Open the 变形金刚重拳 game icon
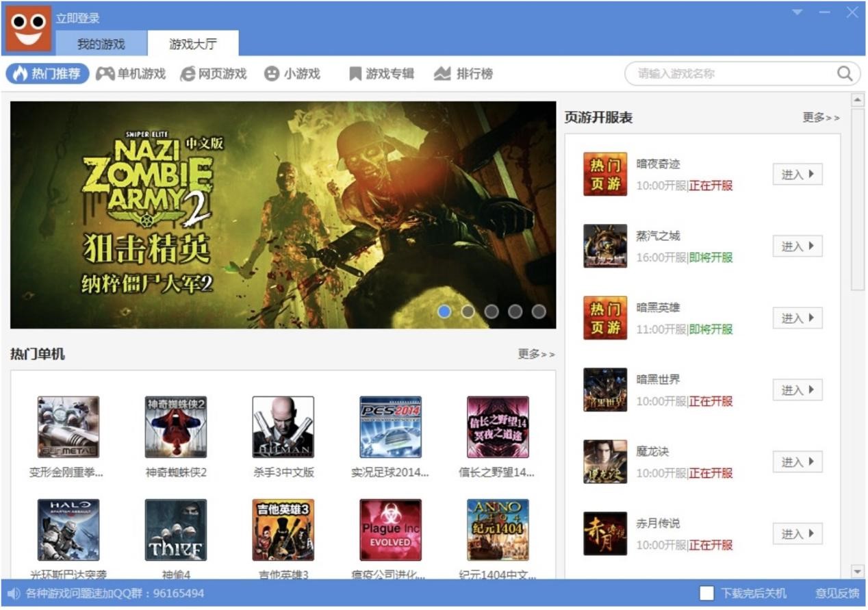Image resolution: width=868 pixels, height=610 pixels. pos(68,427)
